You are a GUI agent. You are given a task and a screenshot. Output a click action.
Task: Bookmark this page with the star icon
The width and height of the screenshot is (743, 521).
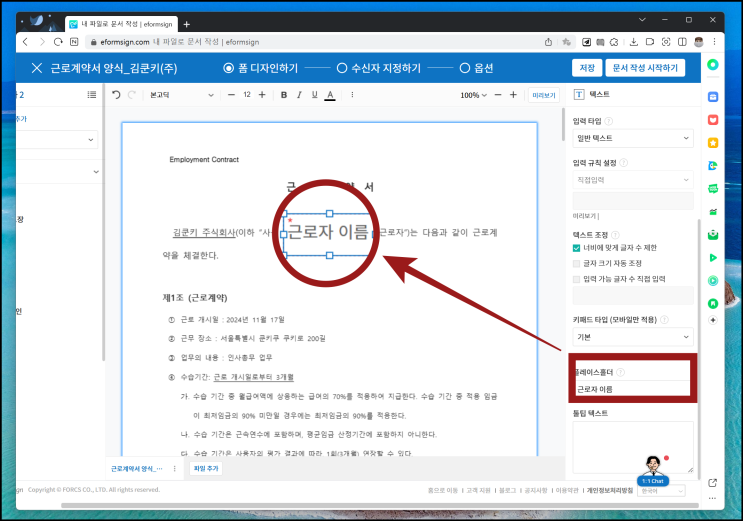[x=566, y=42]
